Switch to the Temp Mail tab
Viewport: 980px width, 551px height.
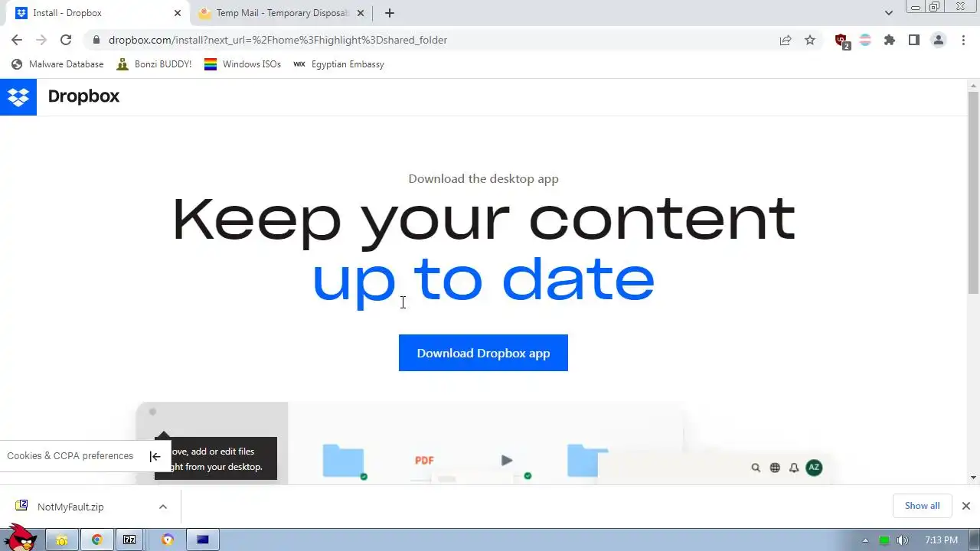pos(281,13)
